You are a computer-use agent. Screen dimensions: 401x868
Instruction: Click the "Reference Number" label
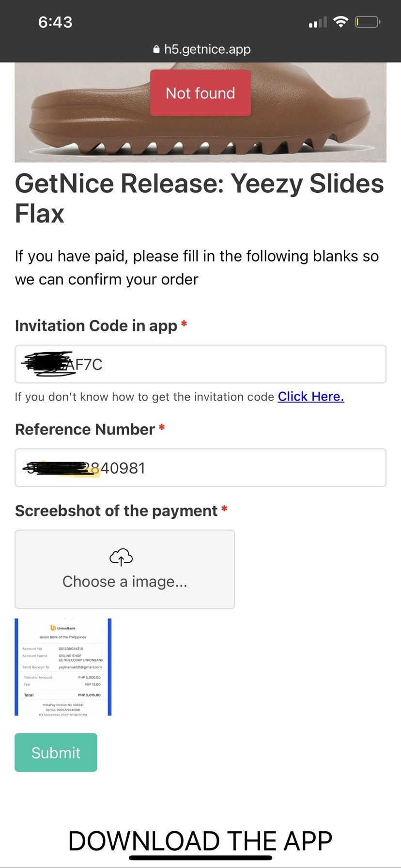85,429
